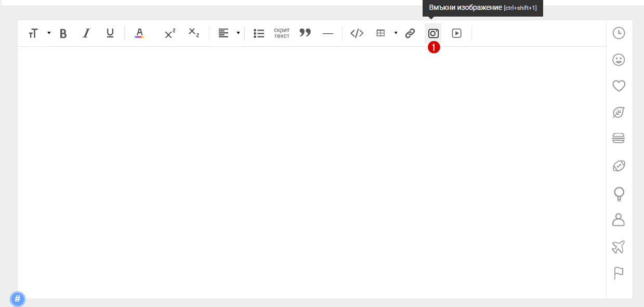Expand the table options dropdown arrow
This screenshot has height=307, width=644.
click(x=396, y=33)
